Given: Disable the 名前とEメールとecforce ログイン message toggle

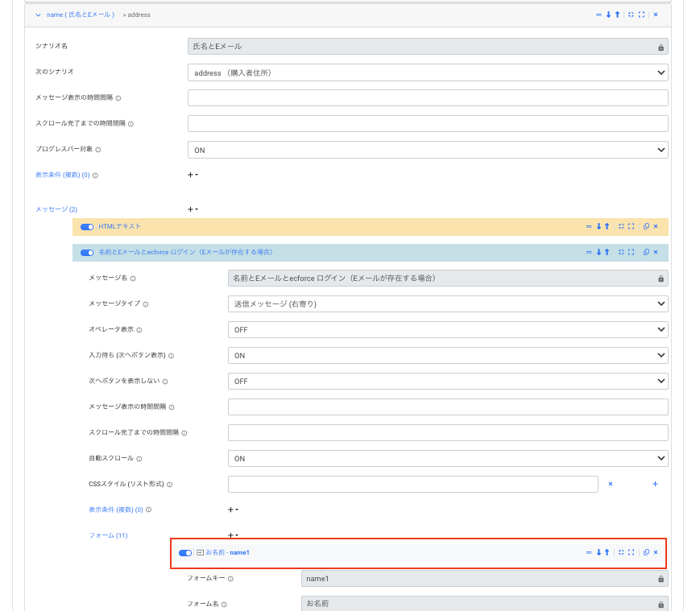Looking at the screenshot, I should click(x=87, y=252).
